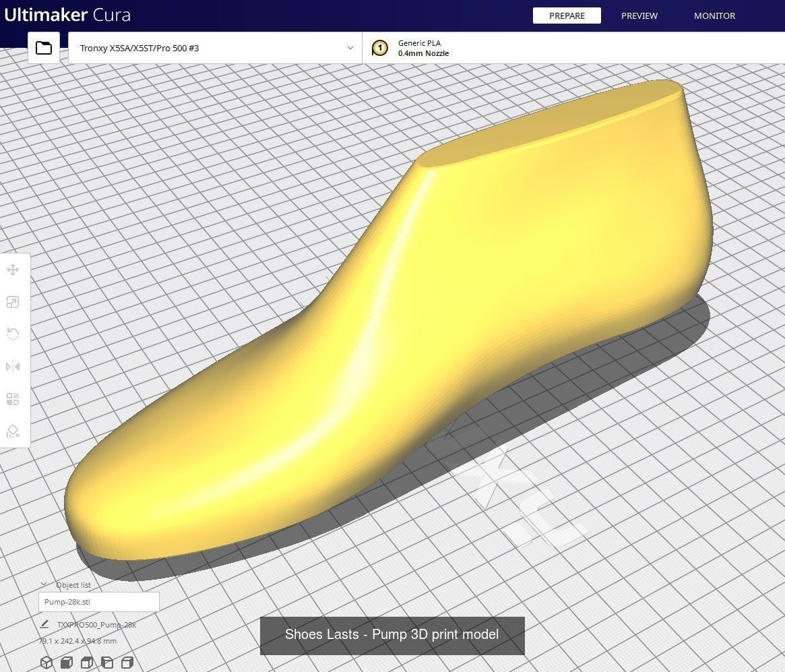The width and height of the screenshot is (785, 672).
Task: Switch to the PREVIEW tab
Action: 639,16
